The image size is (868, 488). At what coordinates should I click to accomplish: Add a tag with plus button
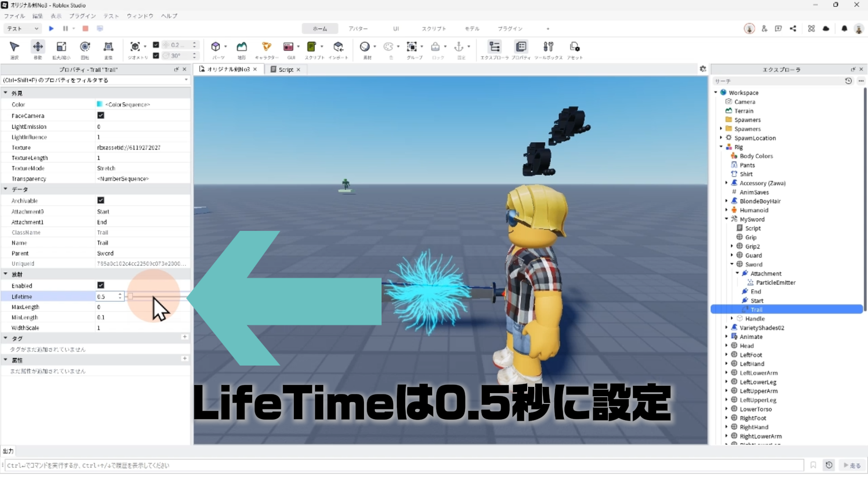[184, 337]
